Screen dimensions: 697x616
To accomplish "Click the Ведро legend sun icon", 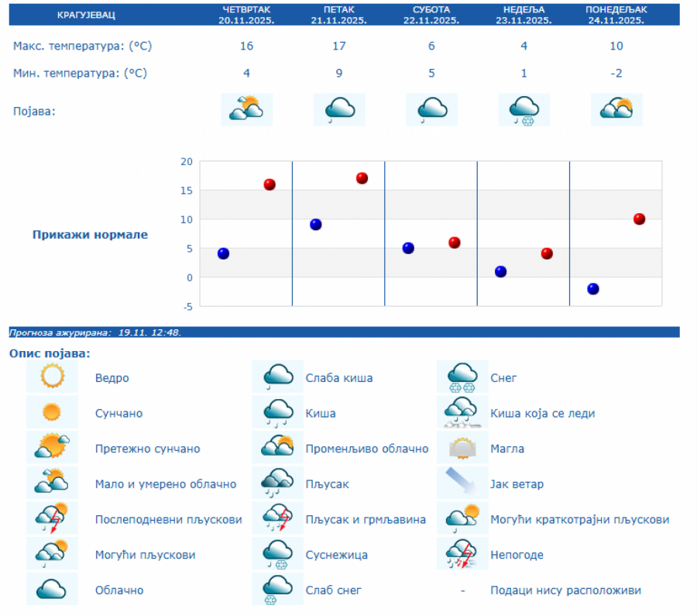I will [52, 377].
